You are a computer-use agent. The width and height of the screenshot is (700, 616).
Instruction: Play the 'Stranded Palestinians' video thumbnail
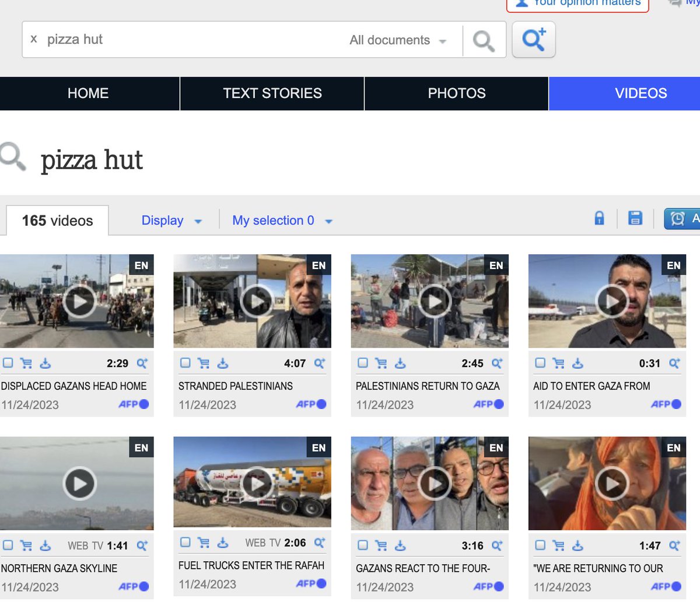click(x=257, y=301)
